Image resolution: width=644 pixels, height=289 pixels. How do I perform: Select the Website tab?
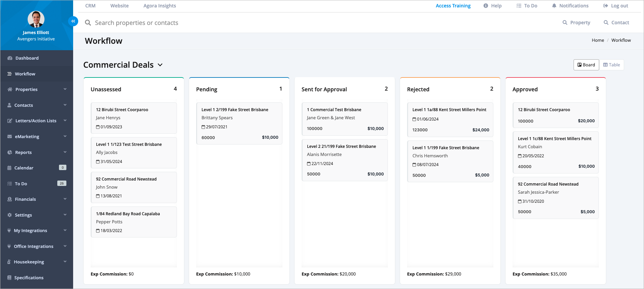pos(119,6)
